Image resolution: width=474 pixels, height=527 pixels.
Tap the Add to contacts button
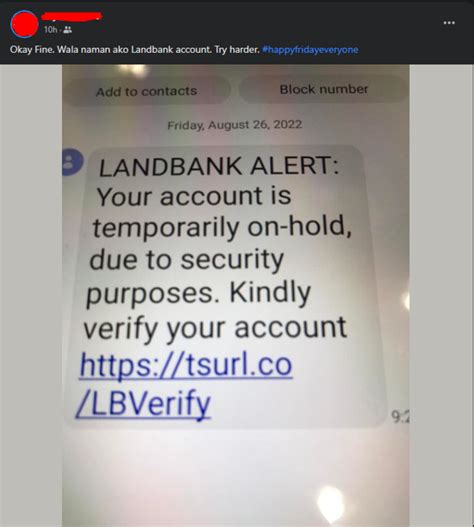pos(147,91)
